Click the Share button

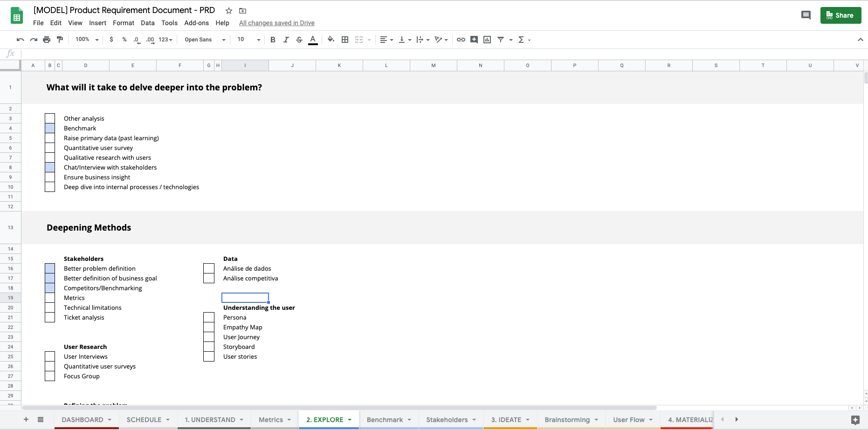[840, 15]
